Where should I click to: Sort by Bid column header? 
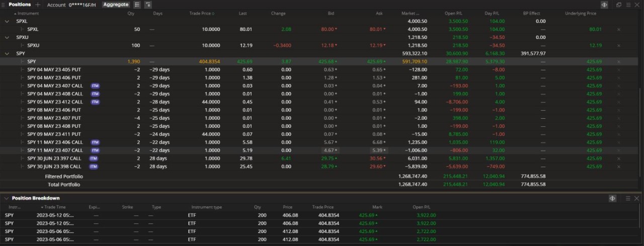[x=331, y=14]
